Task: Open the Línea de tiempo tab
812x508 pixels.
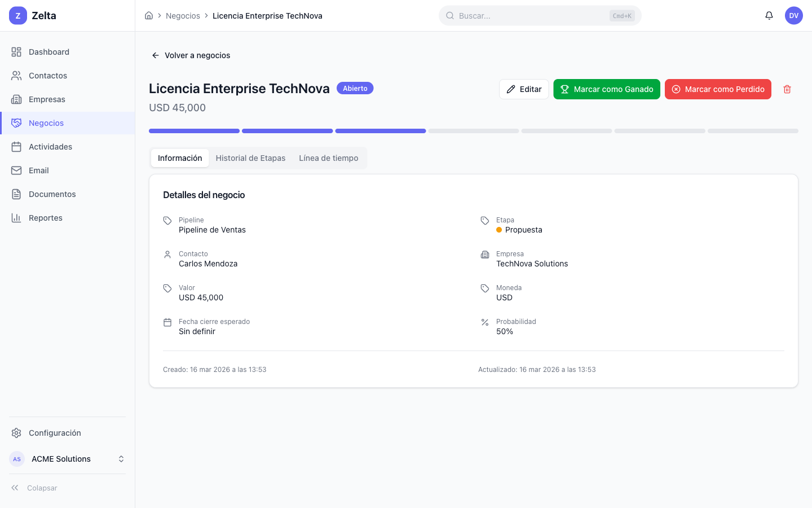Action: (x=328, y=158)
